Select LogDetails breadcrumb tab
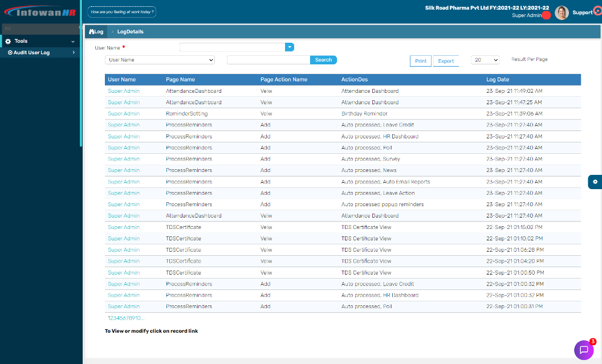 pos(130,32)
